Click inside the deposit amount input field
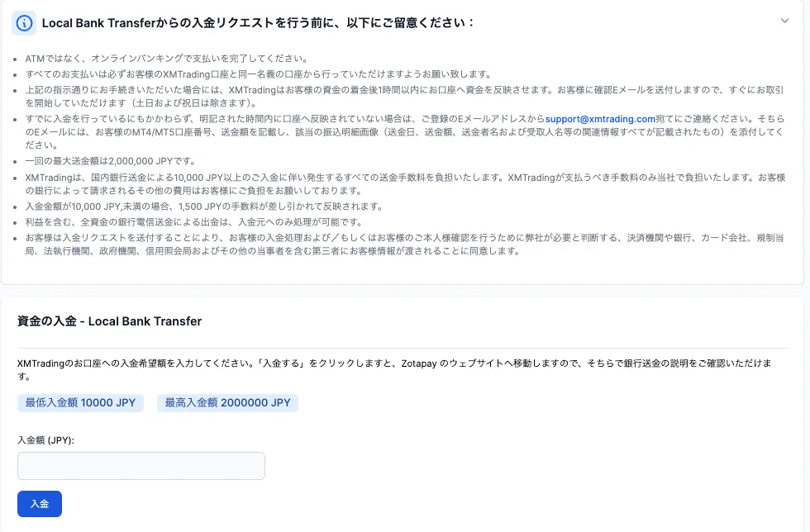810x532 pixels. (141, 466)
